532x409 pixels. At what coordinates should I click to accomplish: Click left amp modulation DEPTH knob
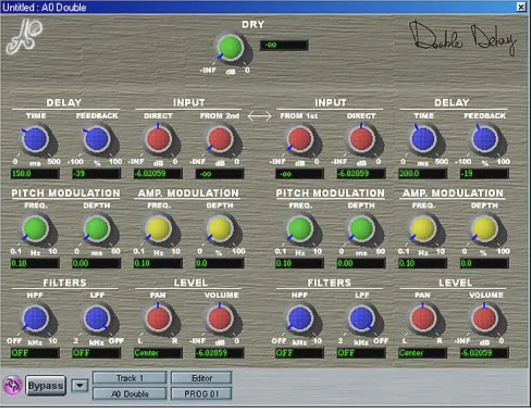pyautogui.click(x=220, y=229)
